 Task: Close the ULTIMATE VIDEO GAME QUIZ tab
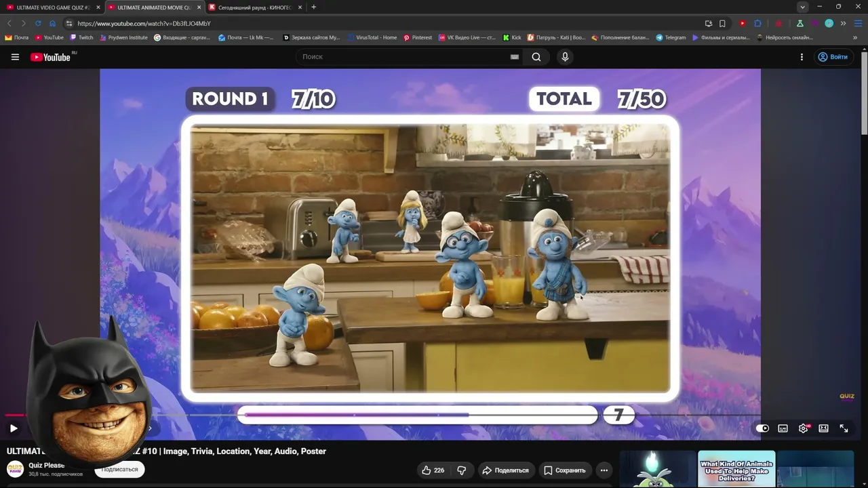(x=98, y=7)
